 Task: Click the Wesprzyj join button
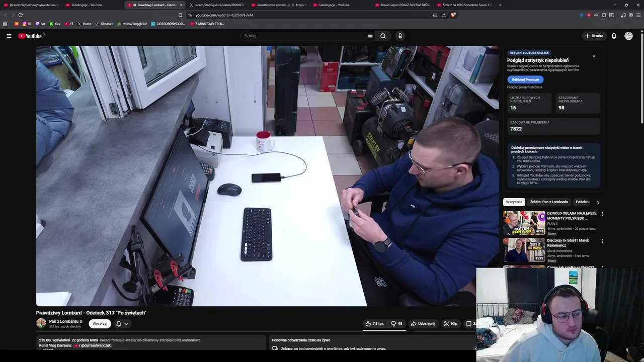(x=100, y=324)
